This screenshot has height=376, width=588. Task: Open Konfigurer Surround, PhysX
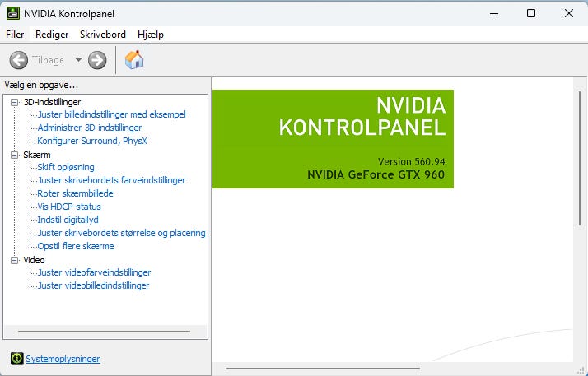coord(92,141)
